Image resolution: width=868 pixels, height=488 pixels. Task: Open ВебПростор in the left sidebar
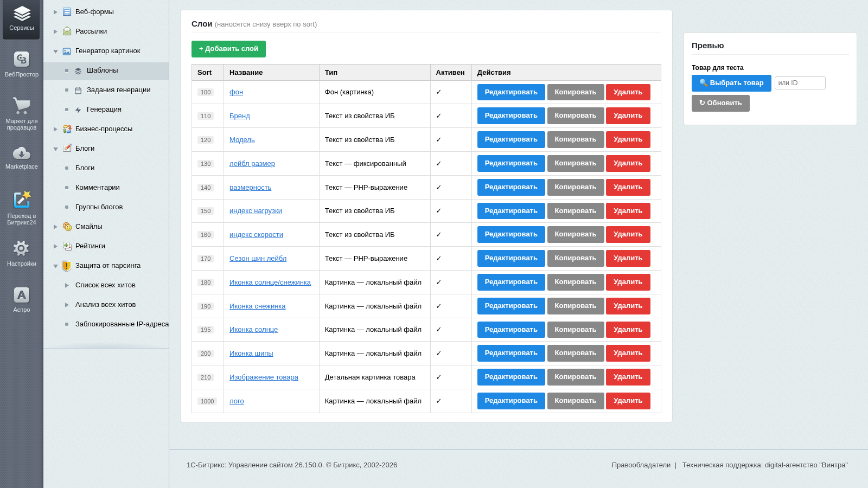(x=22, y=65)
